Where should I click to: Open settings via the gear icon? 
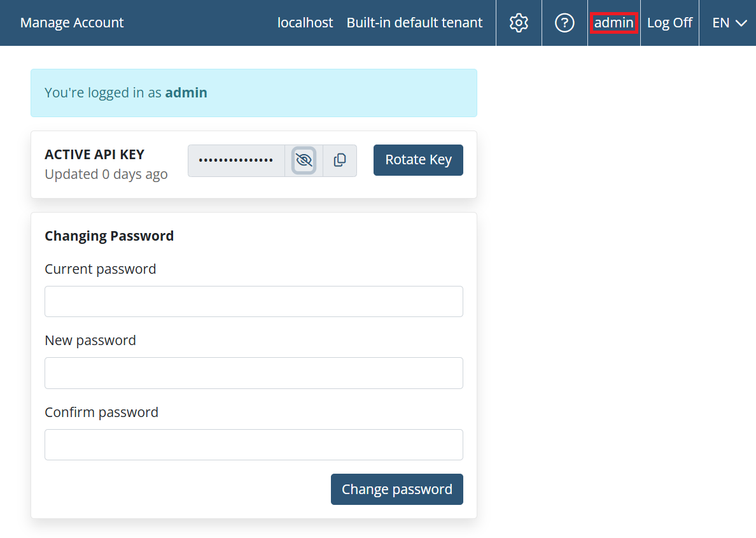point(519,23)
